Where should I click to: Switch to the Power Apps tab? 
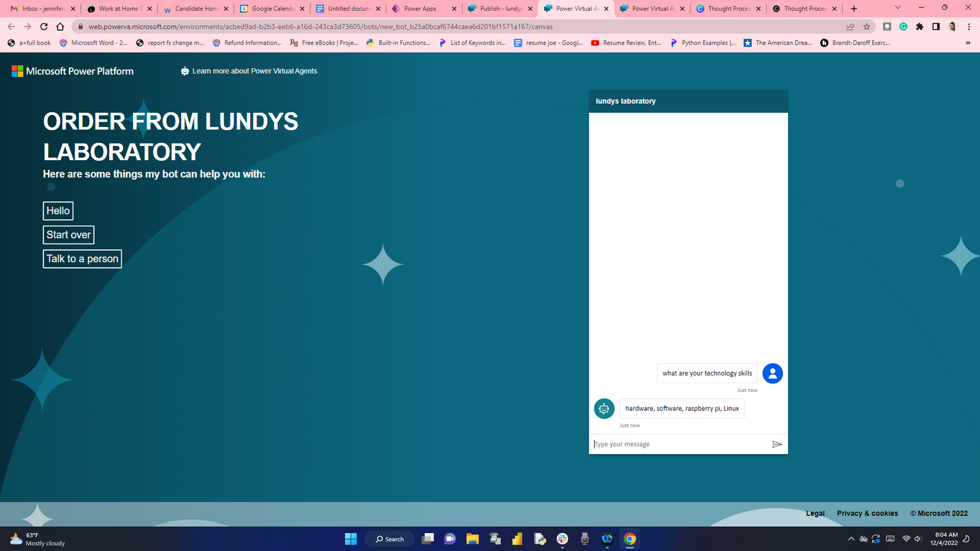(424, 9)
